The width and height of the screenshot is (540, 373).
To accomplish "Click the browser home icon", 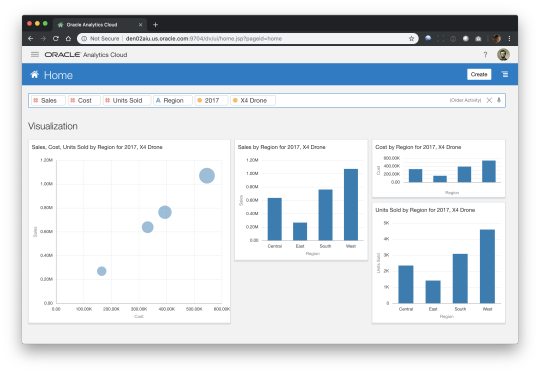I will (69, 39).
